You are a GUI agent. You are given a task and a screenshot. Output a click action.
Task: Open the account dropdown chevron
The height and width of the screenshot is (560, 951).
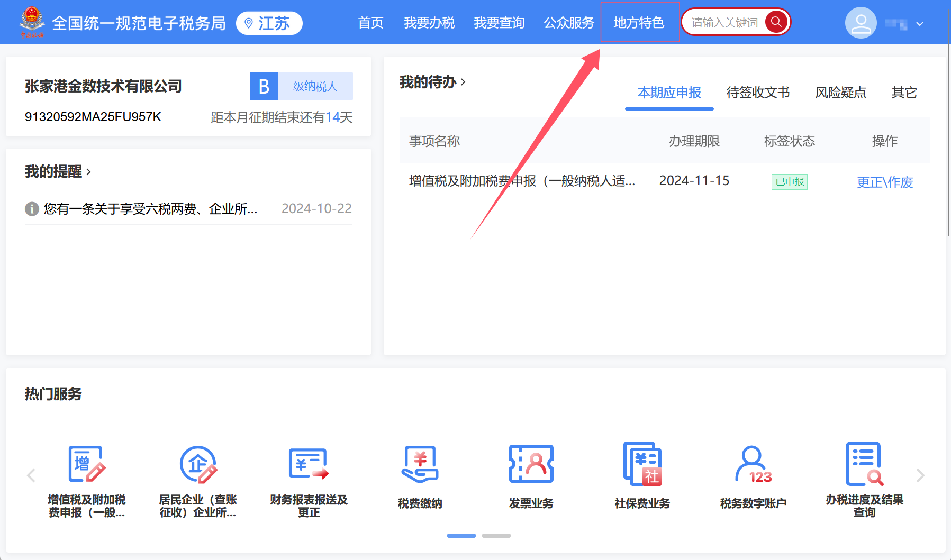coord(920,24)
